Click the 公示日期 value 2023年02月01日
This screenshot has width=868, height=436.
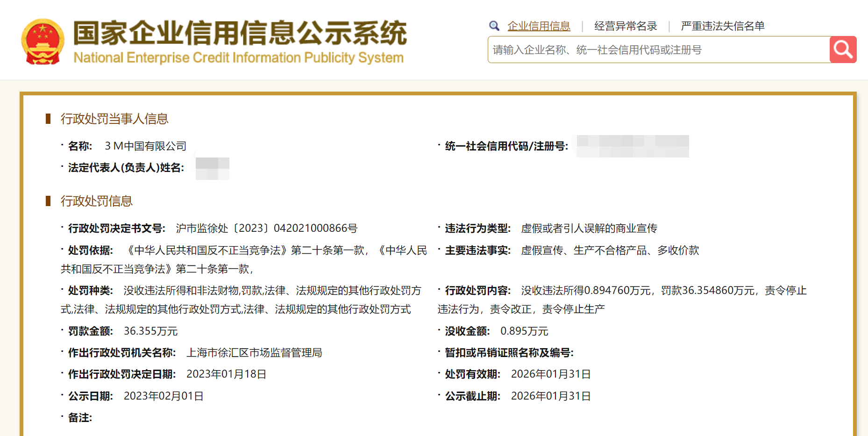click(x=164, y=396)
